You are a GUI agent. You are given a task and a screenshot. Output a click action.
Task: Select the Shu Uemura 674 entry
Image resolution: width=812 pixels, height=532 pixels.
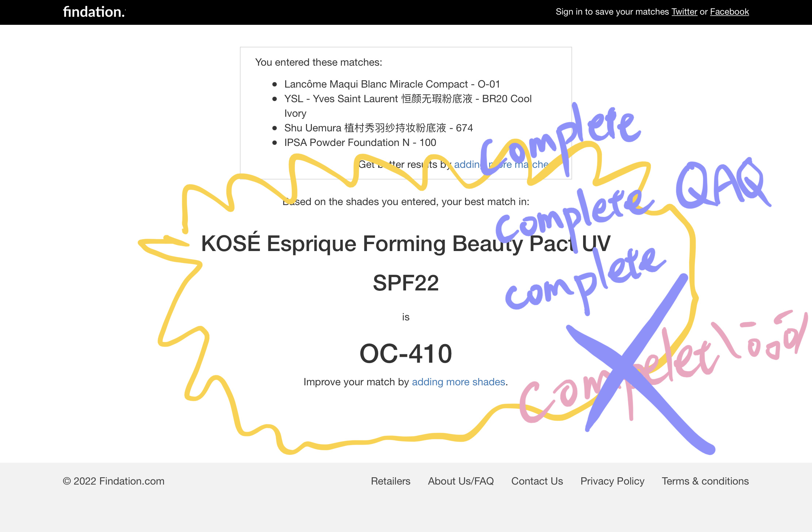click(378, 128)
